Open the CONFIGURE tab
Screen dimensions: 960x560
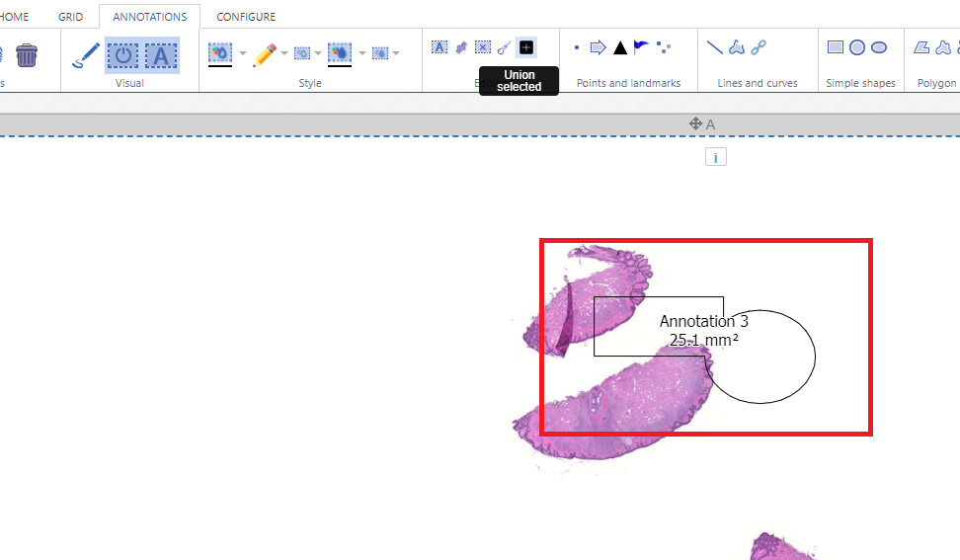tap(246, 17)
